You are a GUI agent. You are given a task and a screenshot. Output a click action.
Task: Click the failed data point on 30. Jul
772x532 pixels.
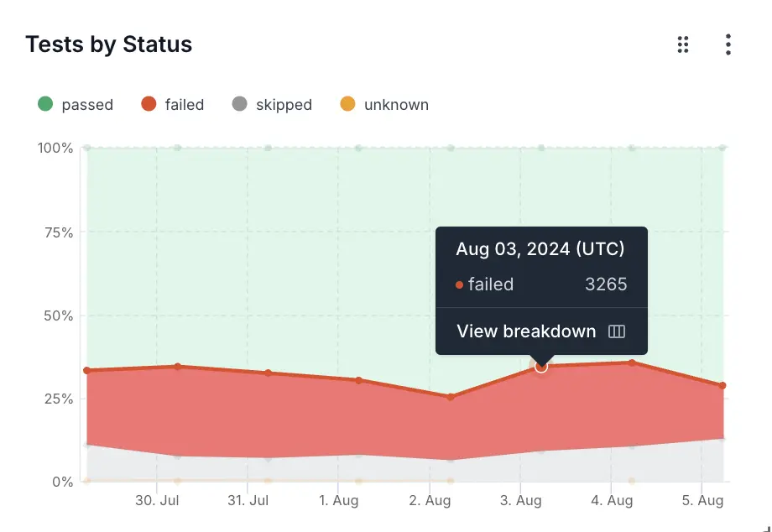click(178, 367)
